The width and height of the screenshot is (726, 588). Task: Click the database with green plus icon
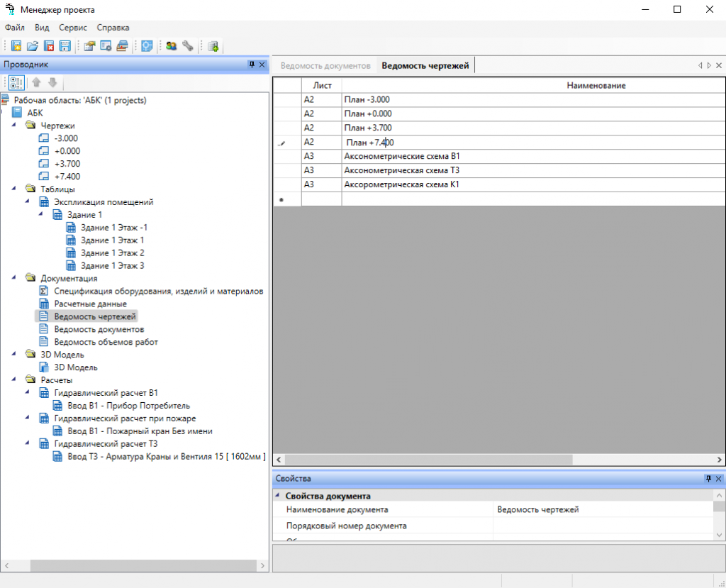pos(213,46)
